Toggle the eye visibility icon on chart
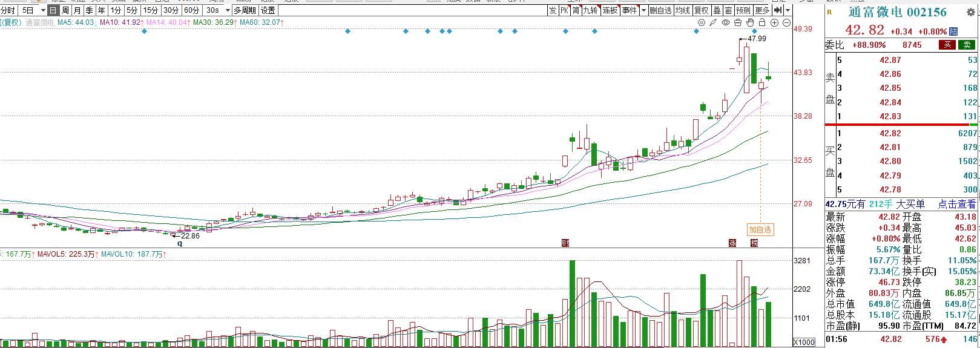Viewport: 980px width, 348px height. pyautogui.click(x=726, y=22)
